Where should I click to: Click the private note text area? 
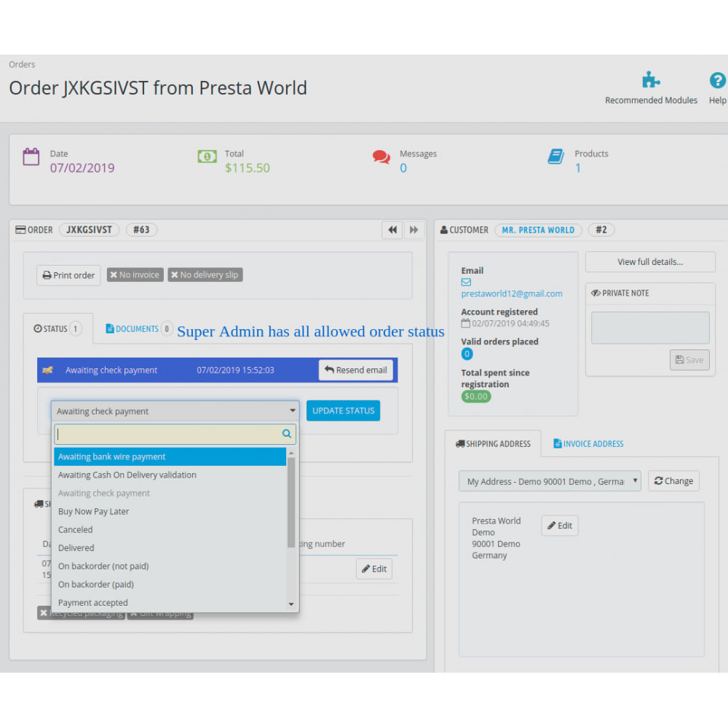tap(650, 328)
